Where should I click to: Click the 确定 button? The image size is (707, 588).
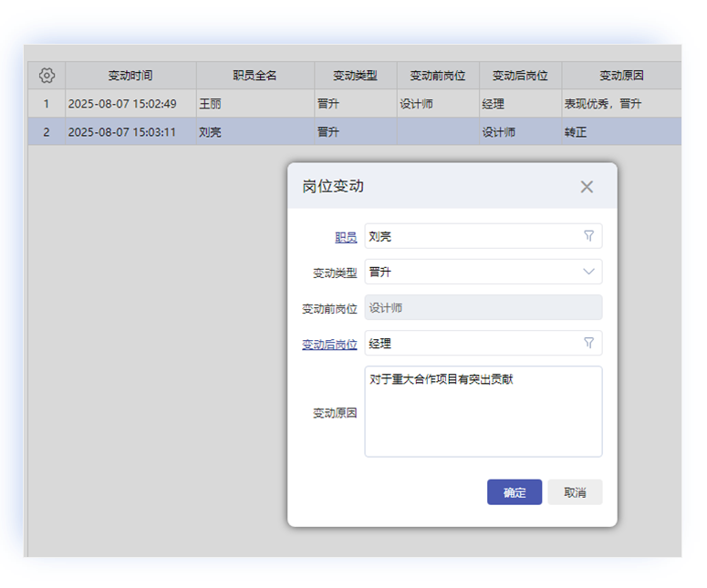[x=515, y=492]
